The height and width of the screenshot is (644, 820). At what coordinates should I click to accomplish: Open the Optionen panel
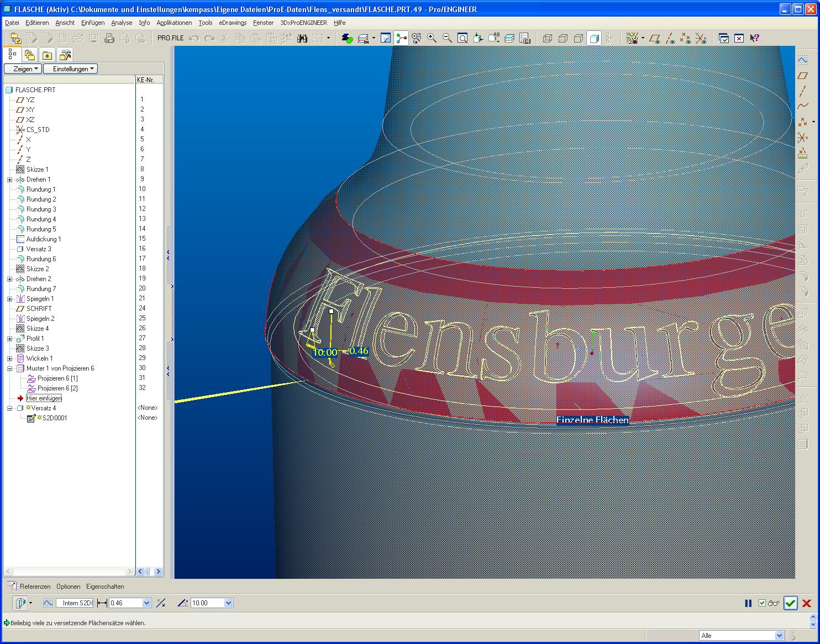coord(69,587)
